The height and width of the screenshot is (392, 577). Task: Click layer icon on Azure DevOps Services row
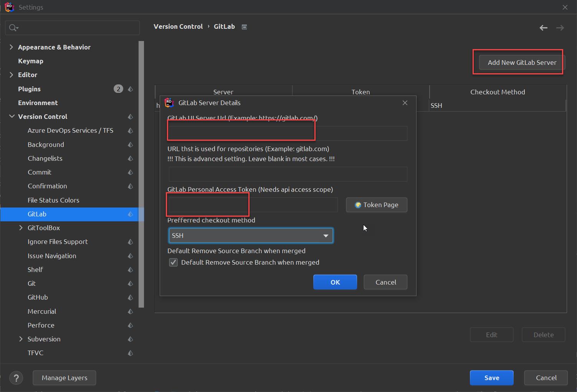131,130
